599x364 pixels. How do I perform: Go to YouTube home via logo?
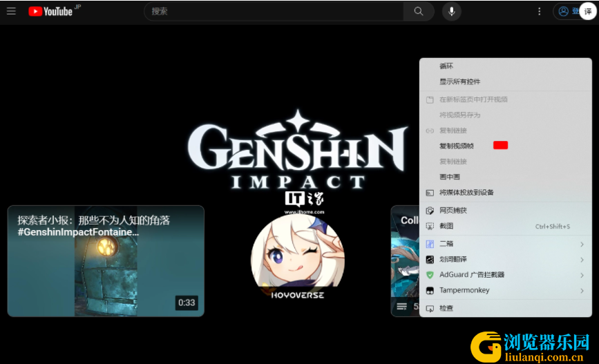(x=50, y=12)
